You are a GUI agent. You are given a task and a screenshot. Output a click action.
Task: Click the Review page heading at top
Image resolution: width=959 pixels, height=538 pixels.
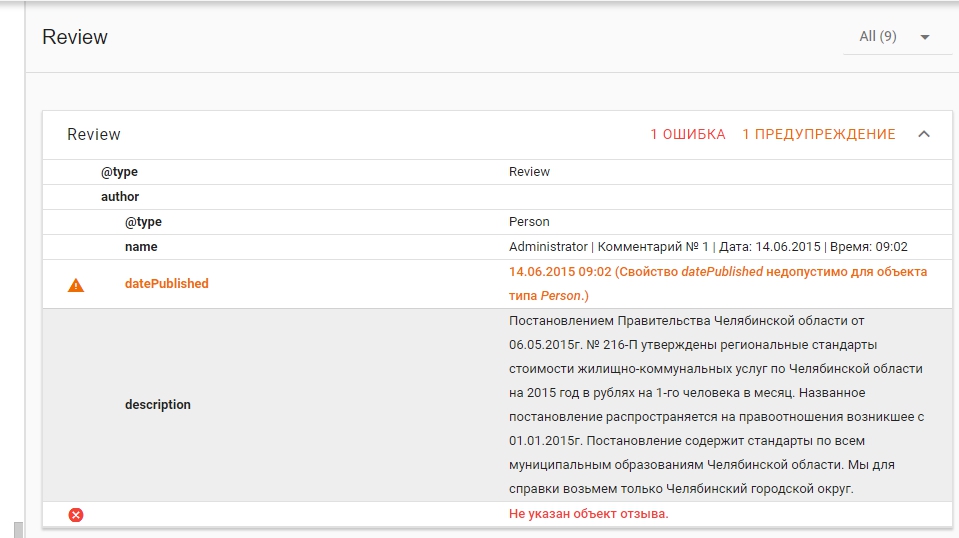click(75, 37)
